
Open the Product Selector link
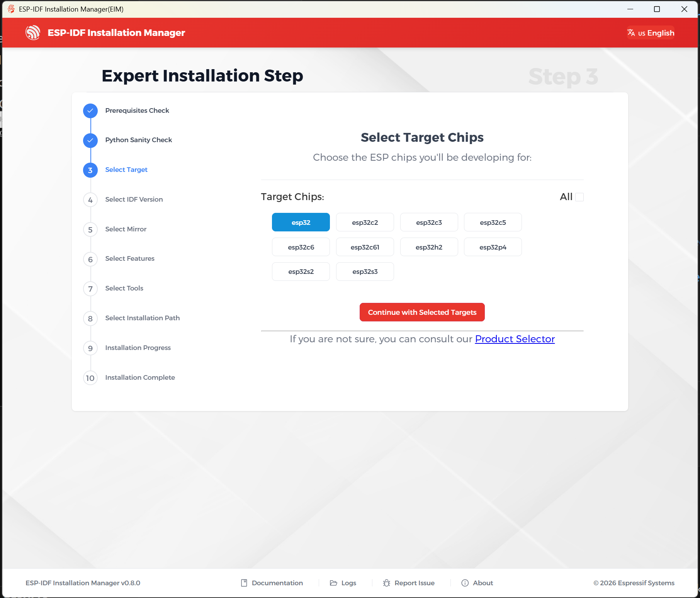click(x=515, y=339)
